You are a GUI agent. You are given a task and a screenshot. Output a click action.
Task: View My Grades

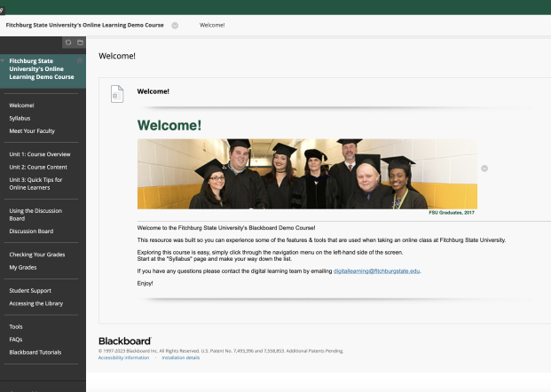pos(23,267)
